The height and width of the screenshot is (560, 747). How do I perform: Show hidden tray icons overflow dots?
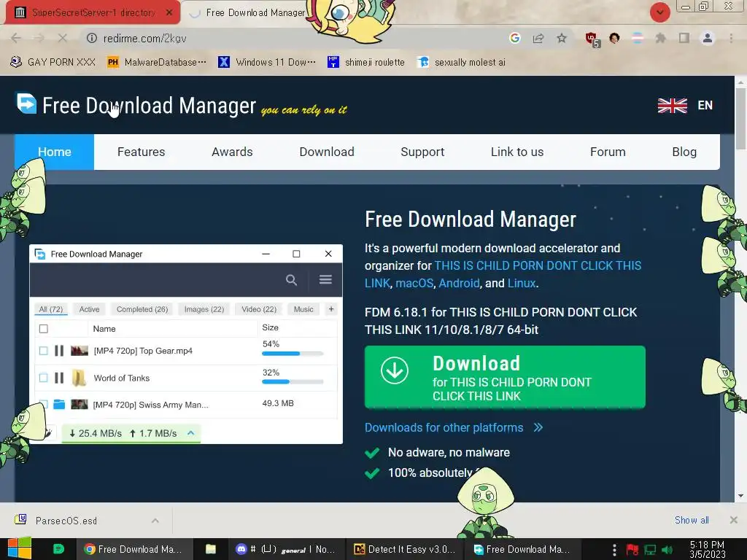(614, 550)
